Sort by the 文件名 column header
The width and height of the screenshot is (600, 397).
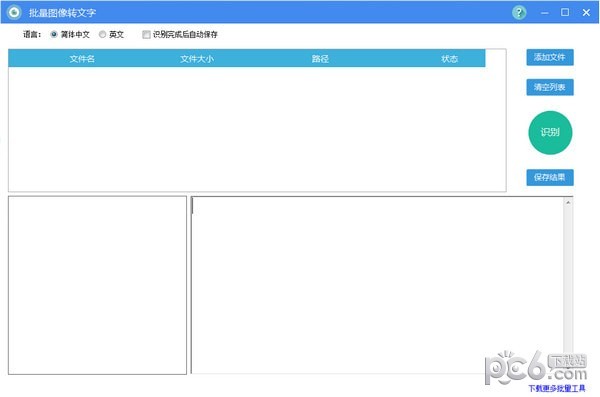click(x=82, y=59)
